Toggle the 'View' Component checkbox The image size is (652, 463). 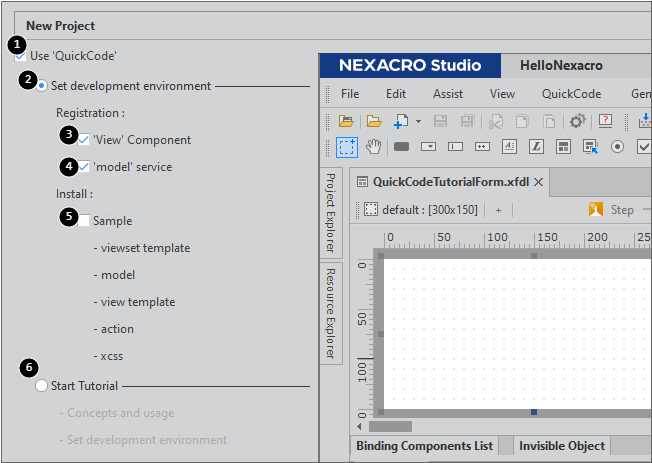[x=84, y=140]
